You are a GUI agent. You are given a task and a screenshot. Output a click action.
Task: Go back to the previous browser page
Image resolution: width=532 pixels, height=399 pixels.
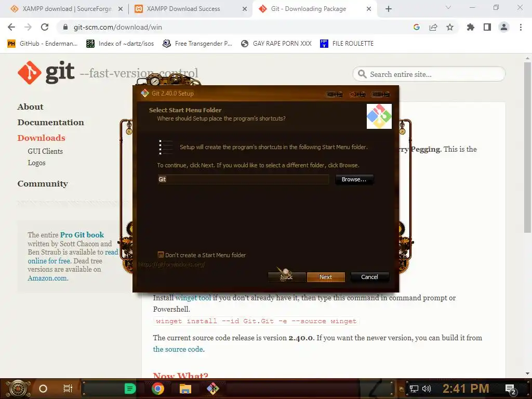[11, 27]
